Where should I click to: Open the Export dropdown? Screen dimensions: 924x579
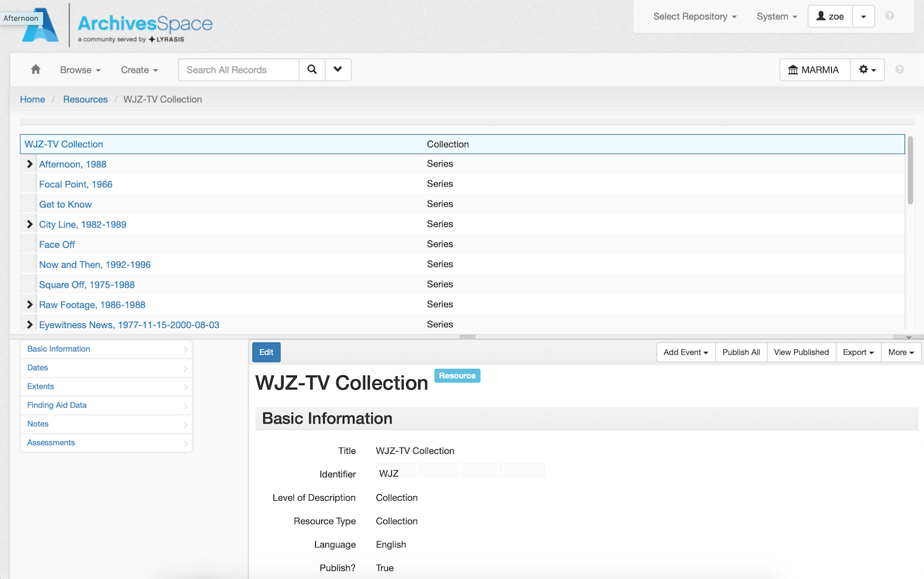point(858,352)
